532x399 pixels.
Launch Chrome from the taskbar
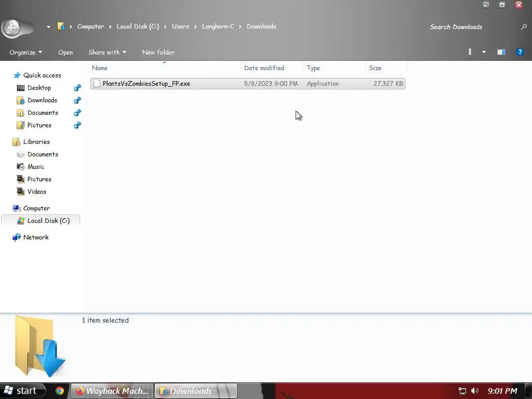tap(60, 391)
